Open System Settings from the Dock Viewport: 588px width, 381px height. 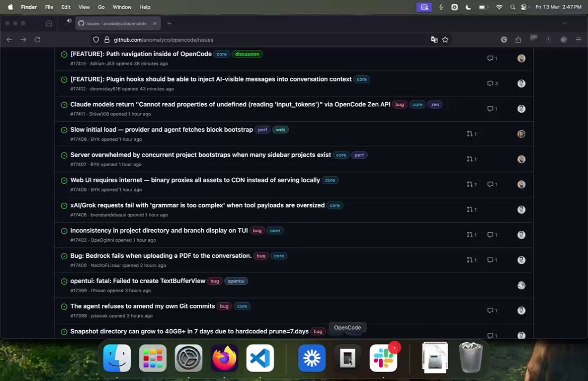[x=189, y=358]
